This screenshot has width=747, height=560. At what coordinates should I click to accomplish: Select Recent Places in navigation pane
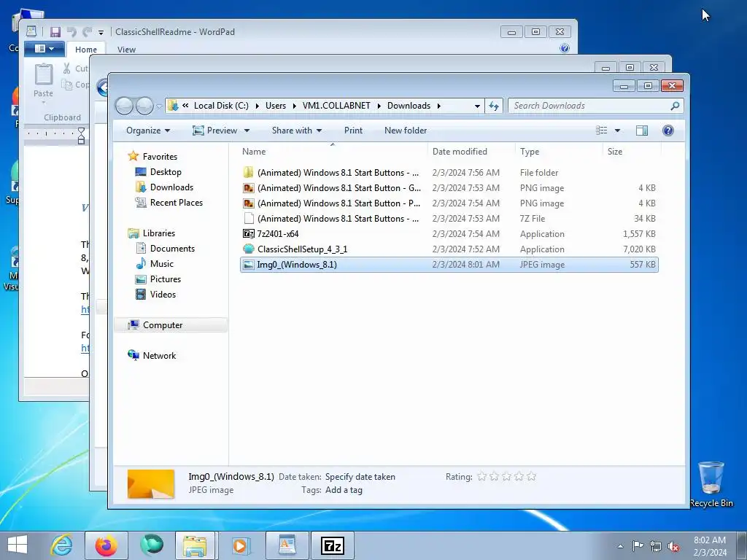177,203
